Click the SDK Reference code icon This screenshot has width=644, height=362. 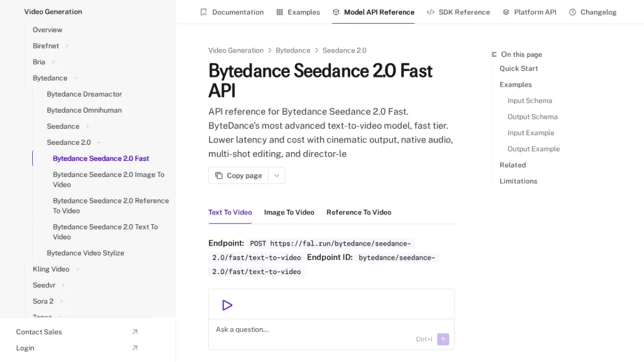[x=430, y=12]
